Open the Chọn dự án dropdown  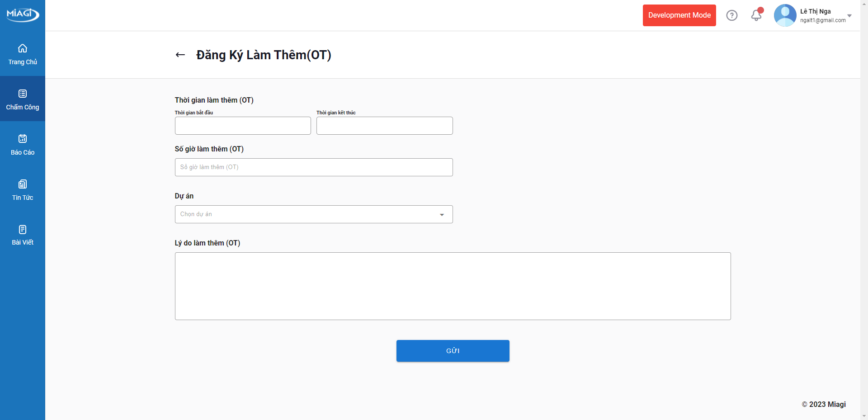coord(307,214)
